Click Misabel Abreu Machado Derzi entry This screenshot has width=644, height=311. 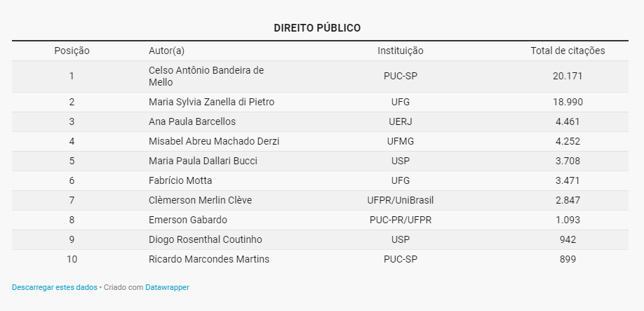(x=214, y=141)
